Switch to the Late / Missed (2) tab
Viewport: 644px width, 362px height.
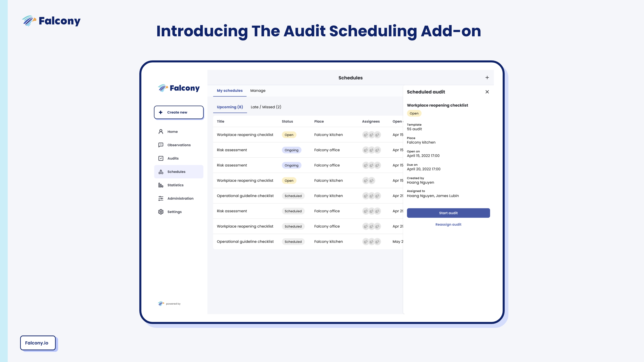click(266, 107)
